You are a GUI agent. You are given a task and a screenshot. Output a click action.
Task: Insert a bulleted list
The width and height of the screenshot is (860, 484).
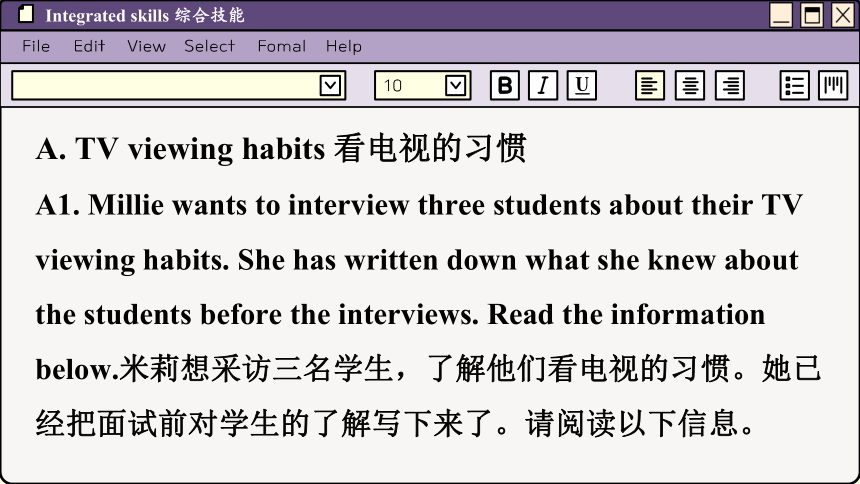pos(795,86)
